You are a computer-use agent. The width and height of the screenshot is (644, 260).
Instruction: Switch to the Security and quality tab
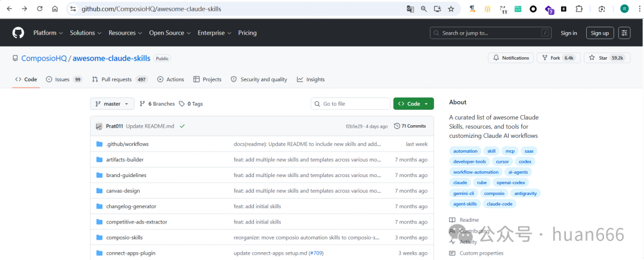pyautogui.click(x=259, y=79)
